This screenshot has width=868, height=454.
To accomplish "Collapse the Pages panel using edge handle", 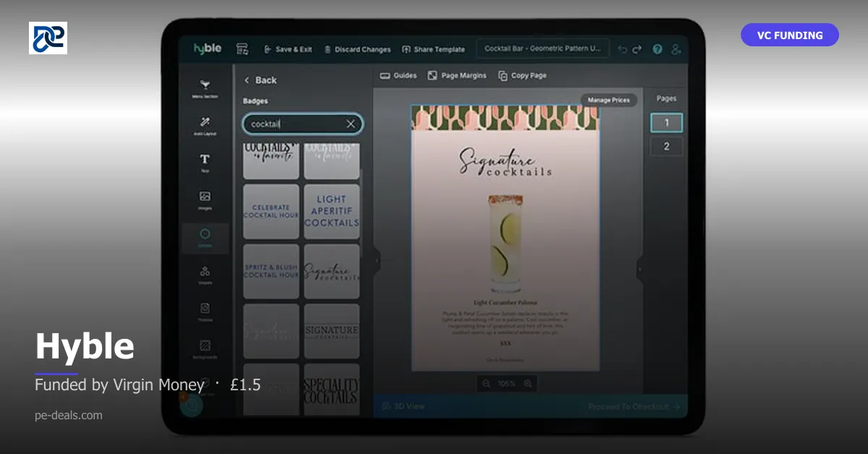I will tap(639, 269).
